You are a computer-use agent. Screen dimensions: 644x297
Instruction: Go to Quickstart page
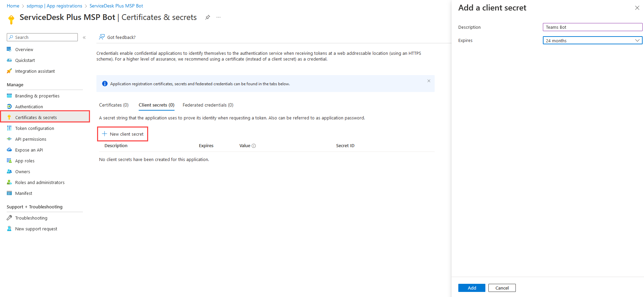tap(25, 61)
